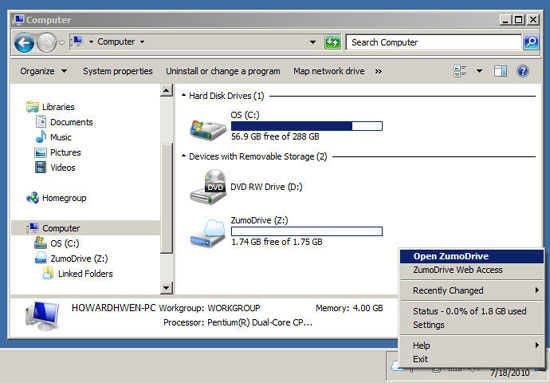
Task: Open the Recently Changed submenu
Action: pos(471,290)
